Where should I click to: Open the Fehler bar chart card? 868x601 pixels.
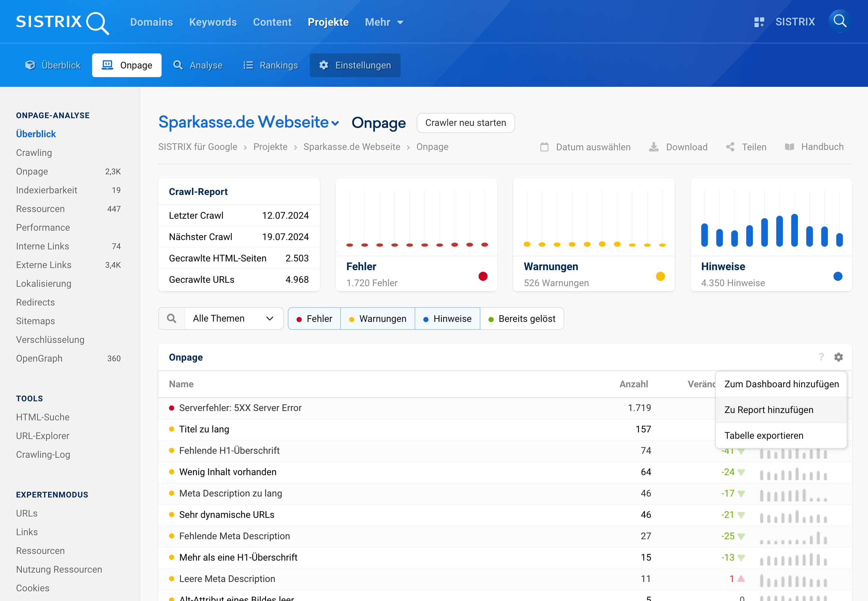tap(416, 235)
